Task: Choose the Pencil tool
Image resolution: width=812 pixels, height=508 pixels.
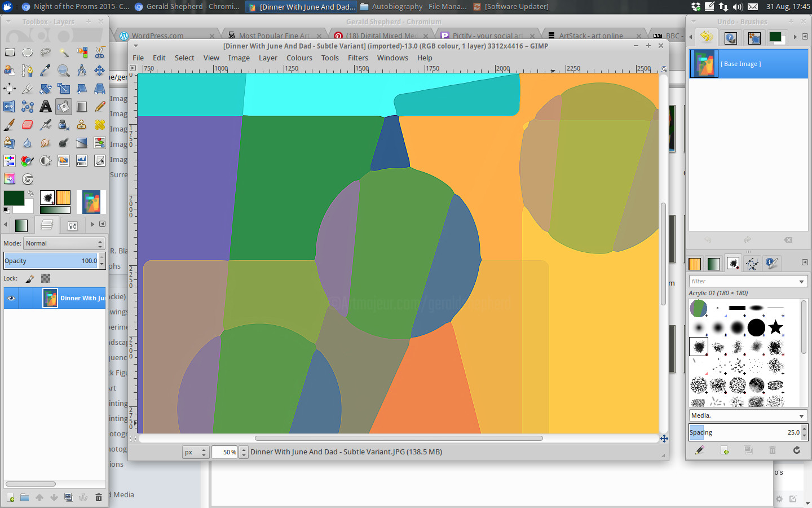Action: [x=100, y=107]
